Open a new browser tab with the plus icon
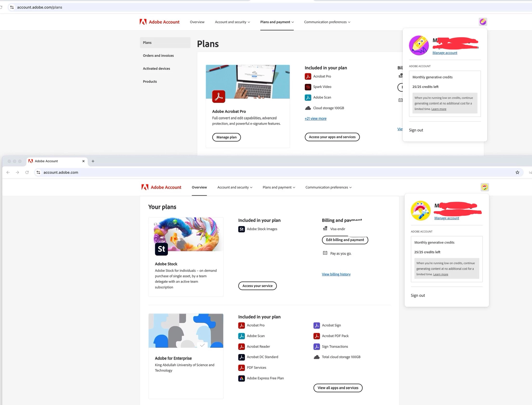The width and height of the screenshot is (532, 405). click(x=93, y=161)
